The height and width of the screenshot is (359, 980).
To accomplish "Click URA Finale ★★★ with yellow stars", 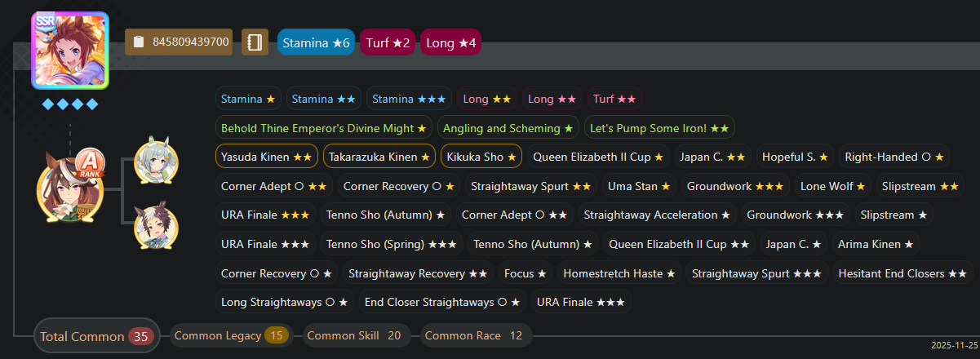I will 265,215.
